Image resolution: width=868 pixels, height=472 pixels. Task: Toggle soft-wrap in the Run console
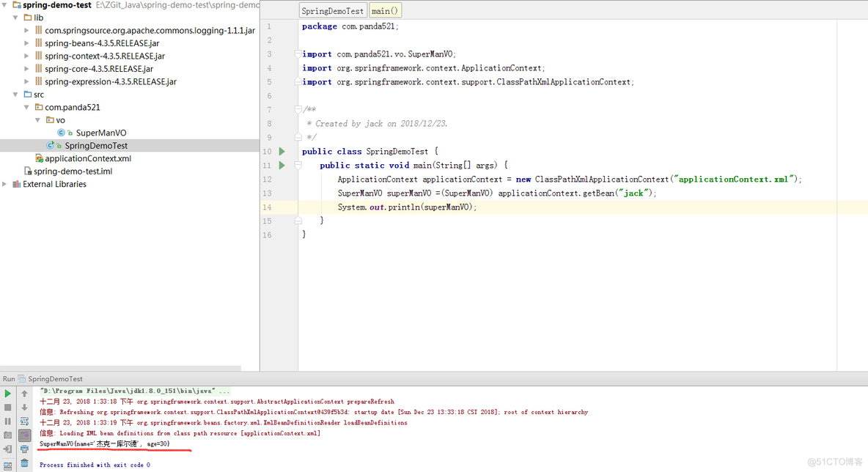point(24,421)
